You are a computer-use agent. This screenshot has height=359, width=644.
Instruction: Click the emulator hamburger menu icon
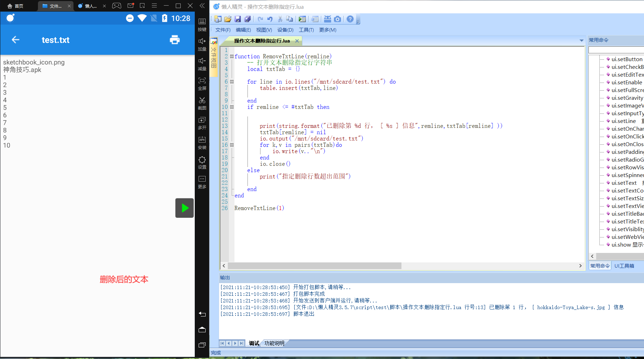coord(154,6)
